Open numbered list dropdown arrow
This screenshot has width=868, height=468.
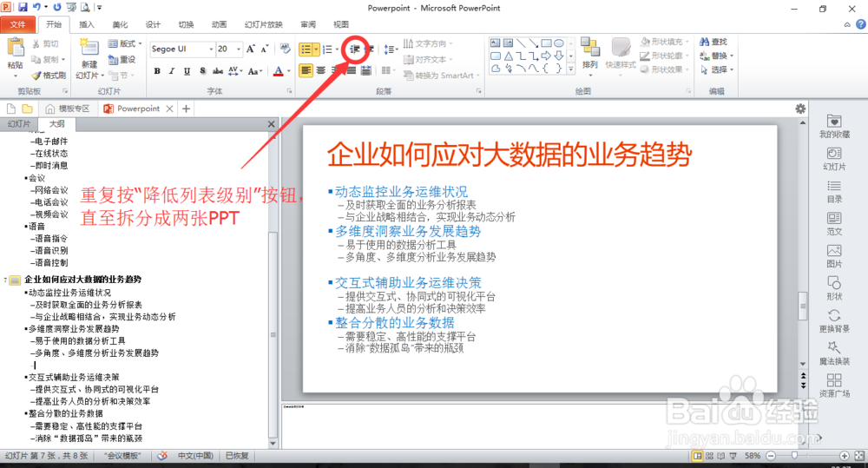coord(337,49)
